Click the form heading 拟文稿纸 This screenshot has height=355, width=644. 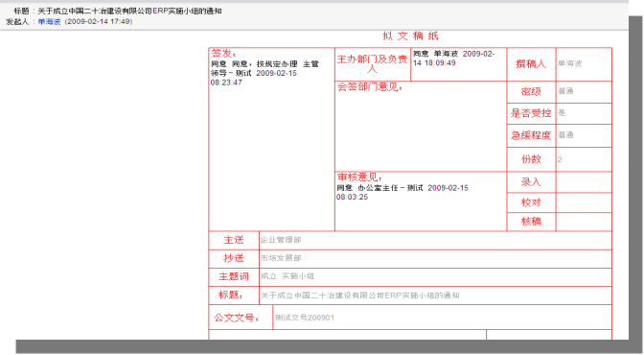pyautogui.click(x=410, y=36)
